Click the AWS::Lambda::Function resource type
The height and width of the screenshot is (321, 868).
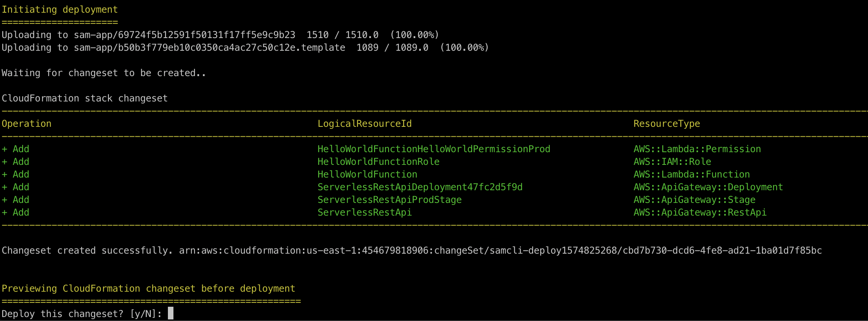(691, 174)
